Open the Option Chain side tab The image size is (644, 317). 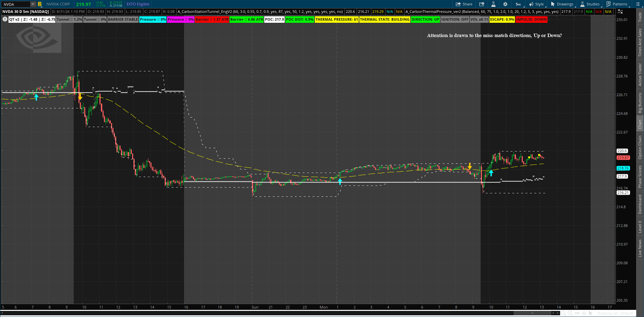point(640,147)
